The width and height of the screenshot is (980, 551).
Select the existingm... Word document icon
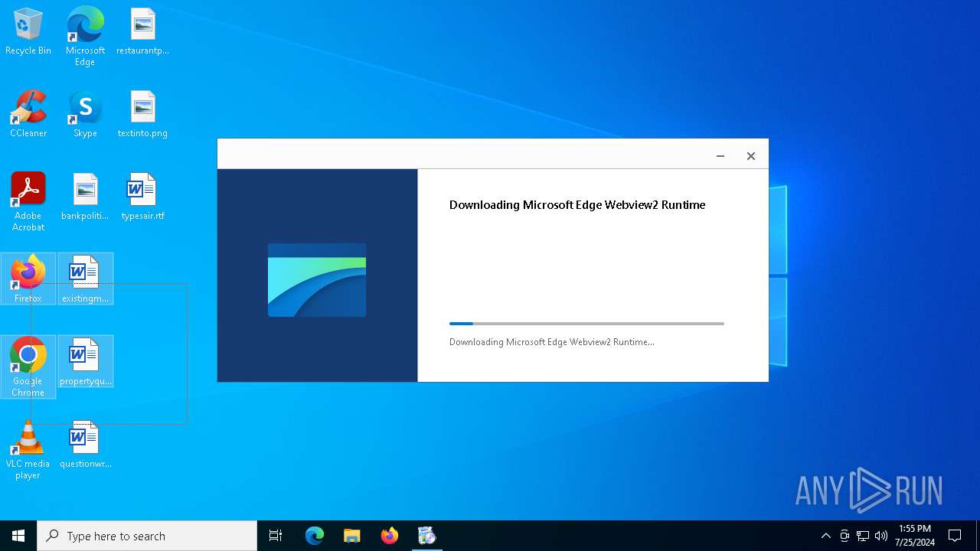click(x=85, y=279)
